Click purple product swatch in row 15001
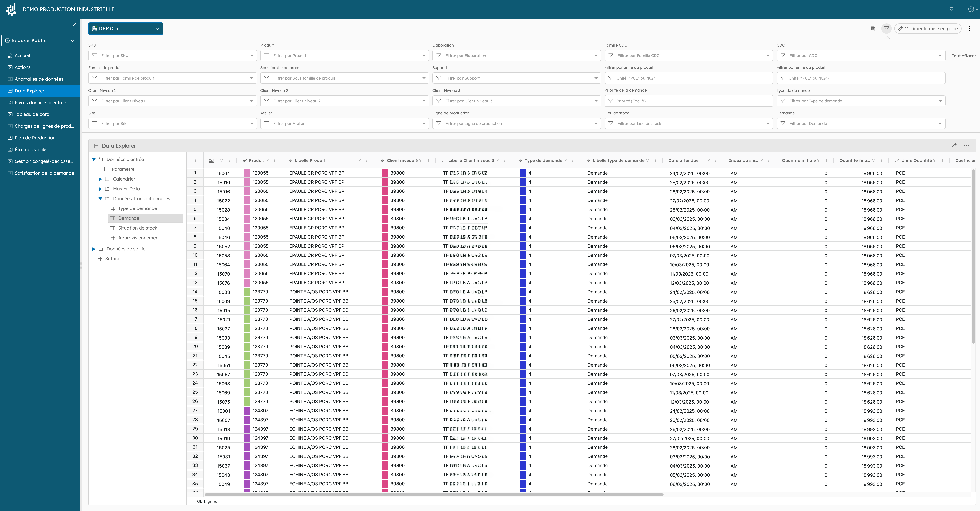The width and height of the screenshot is (980, 511). click(x=247, y=411)
